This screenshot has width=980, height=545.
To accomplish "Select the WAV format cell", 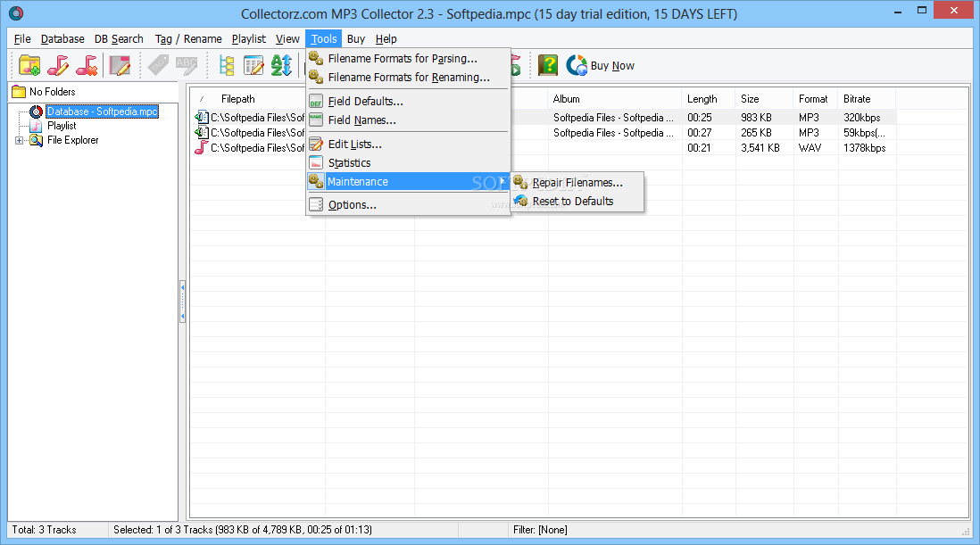I will [x=810, y=148].
